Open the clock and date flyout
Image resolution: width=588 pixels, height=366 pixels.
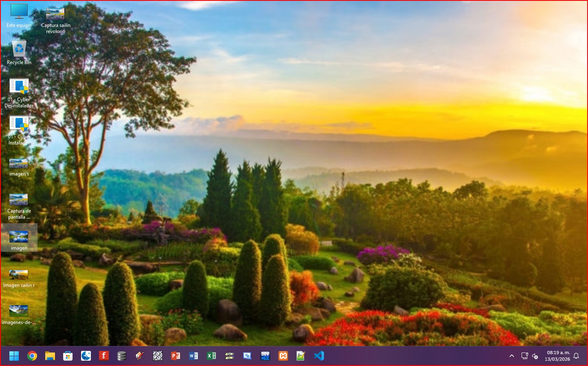558,356
